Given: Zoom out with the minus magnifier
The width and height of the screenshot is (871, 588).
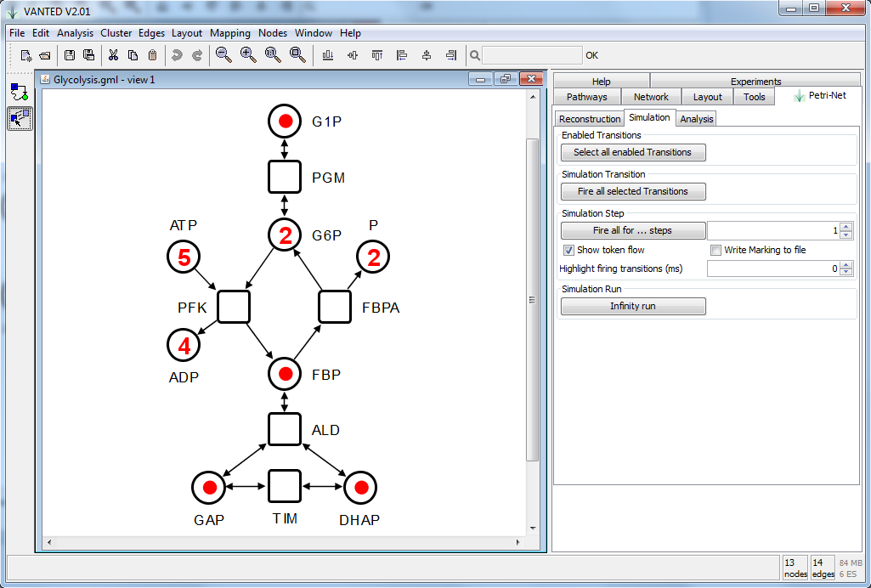Looking at the screenshot, I should [x=223, y=55].
